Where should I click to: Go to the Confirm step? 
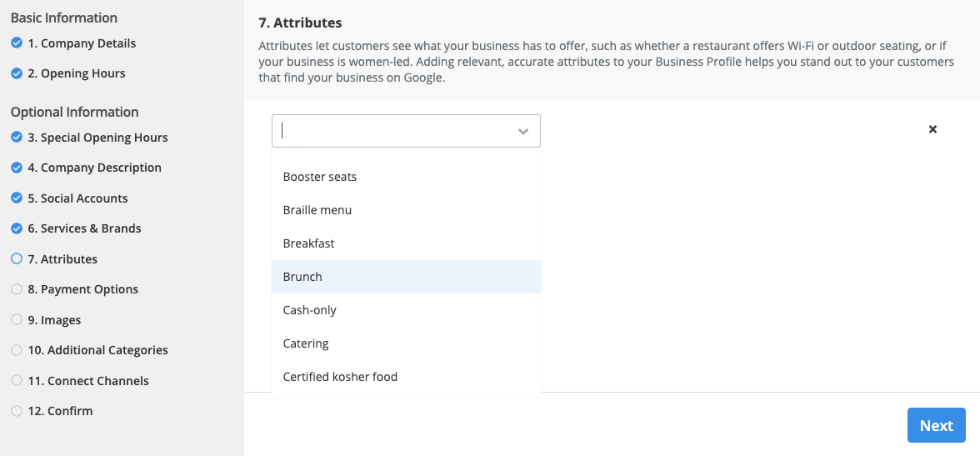click(x=60, y=411)
